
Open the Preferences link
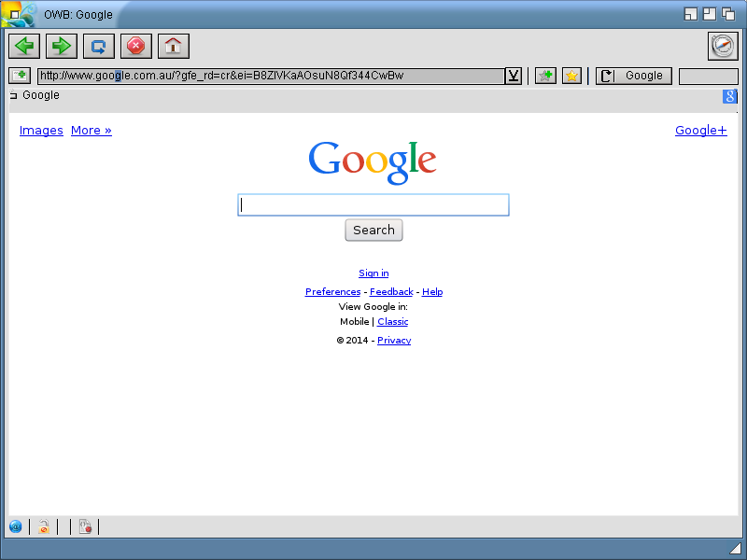click(332, 292)
